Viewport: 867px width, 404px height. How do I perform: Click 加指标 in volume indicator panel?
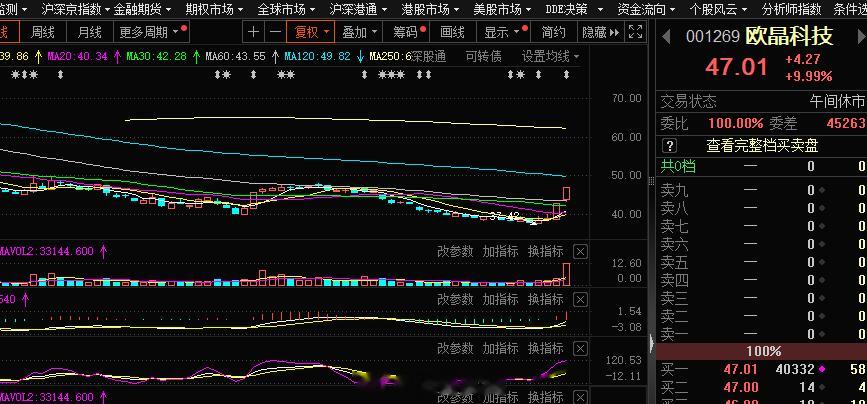[500, 252]
